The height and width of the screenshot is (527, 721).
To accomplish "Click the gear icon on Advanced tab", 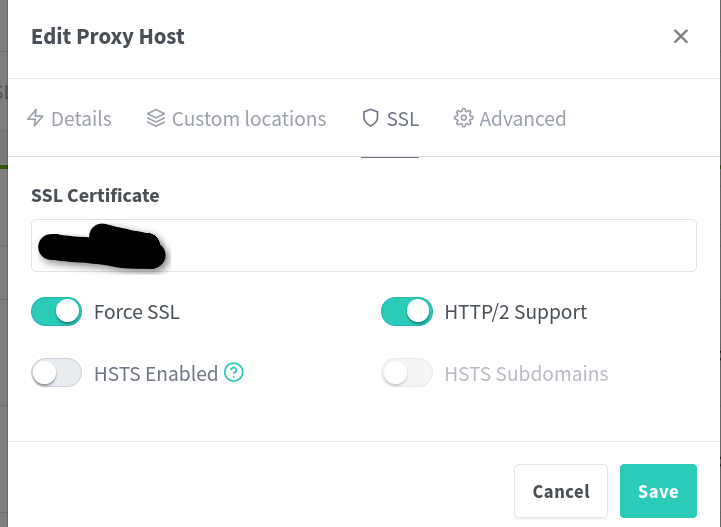I will point(463,119).
